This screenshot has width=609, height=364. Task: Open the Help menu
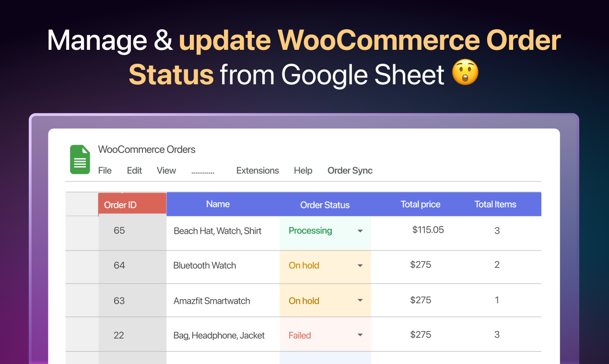pos(303,171)
